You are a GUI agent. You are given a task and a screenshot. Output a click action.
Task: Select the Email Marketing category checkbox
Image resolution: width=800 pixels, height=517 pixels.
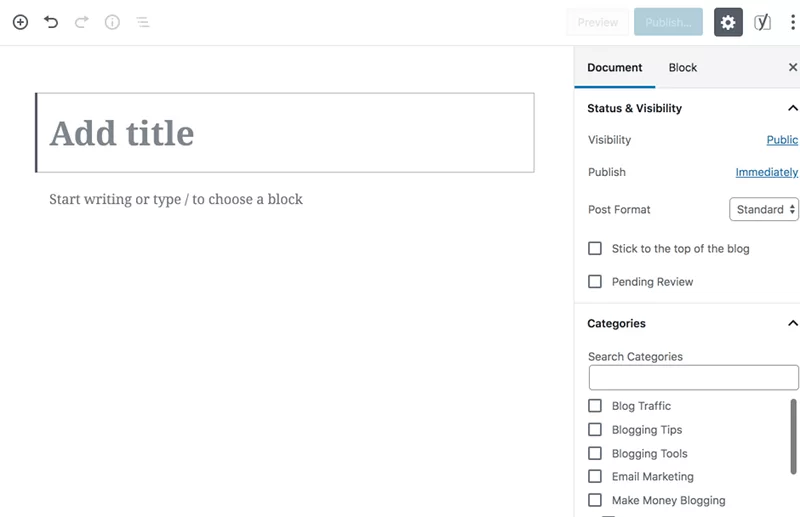[595, 476]
